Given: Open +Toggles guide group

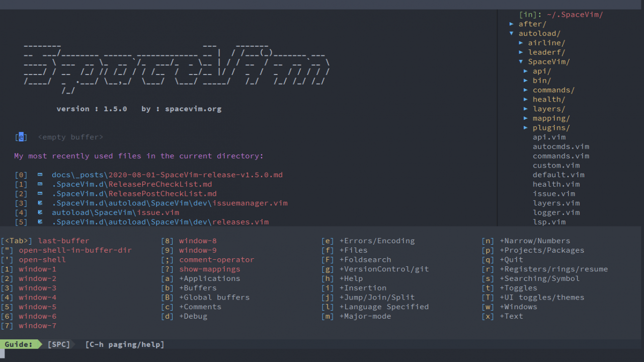Looking at the screenshot, I should [519, 288].
